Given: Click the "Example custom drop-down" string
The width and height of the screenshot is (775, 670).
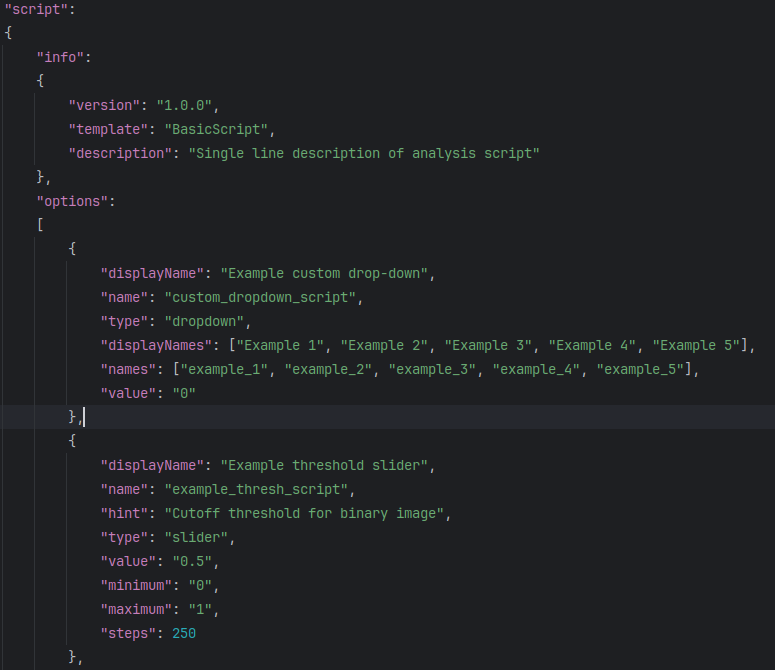Looking at the screenshot, I should tap(327, 273).
